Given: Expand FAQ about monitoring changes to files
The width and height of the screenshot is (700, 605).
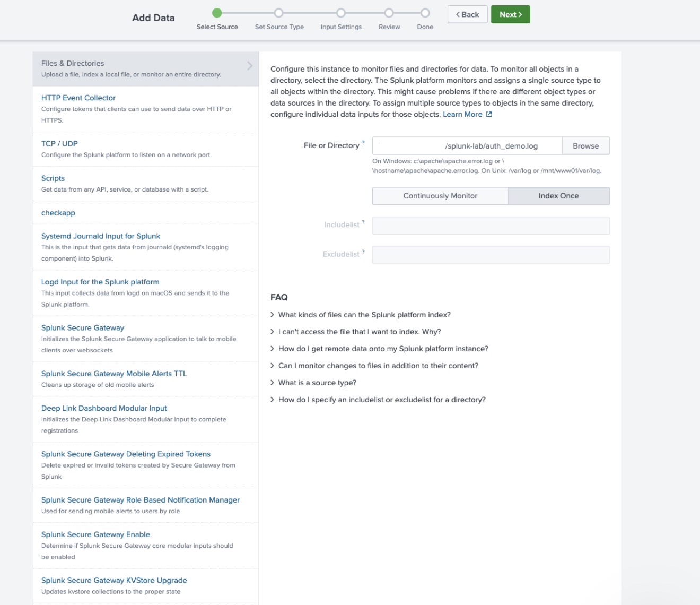Looking at the screenshot, I should [x=378, y=366].
